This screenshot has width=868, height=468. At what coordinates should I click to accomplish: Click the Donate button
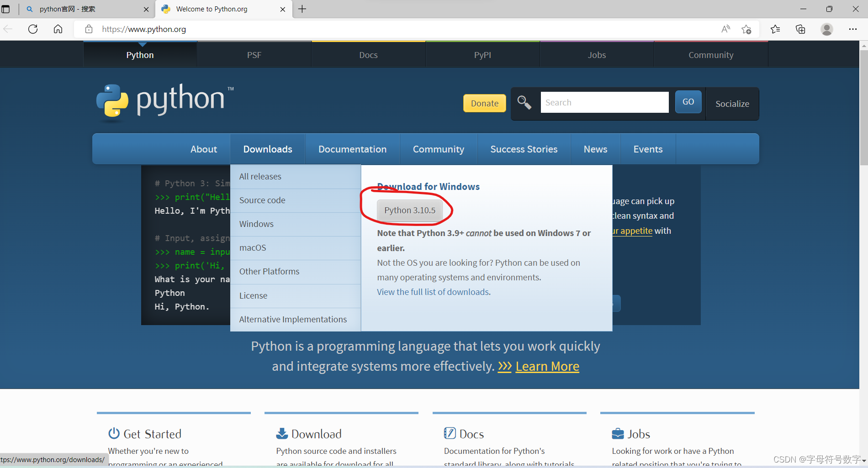(x=484, y=103)
